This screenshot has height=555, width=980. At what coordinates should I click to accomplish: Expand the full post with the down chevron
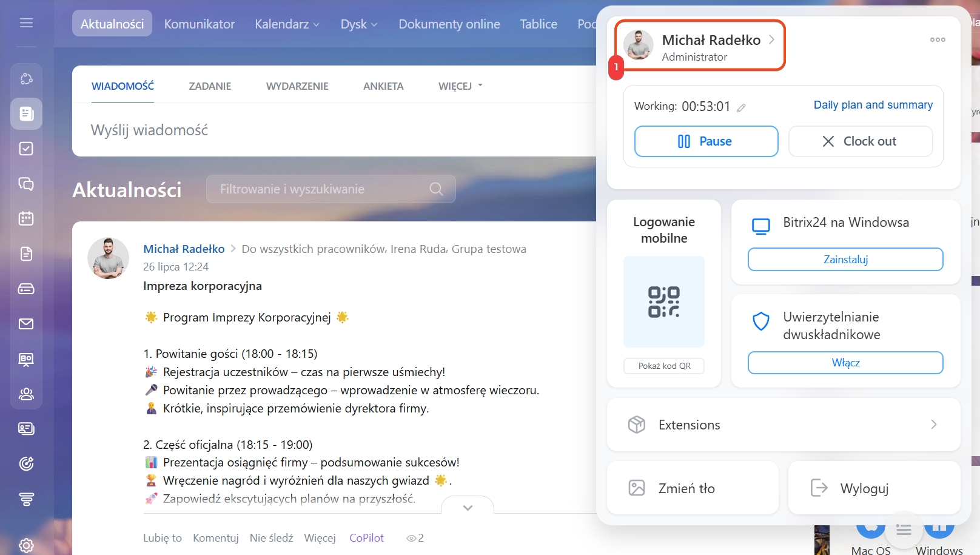coord(468,508)
